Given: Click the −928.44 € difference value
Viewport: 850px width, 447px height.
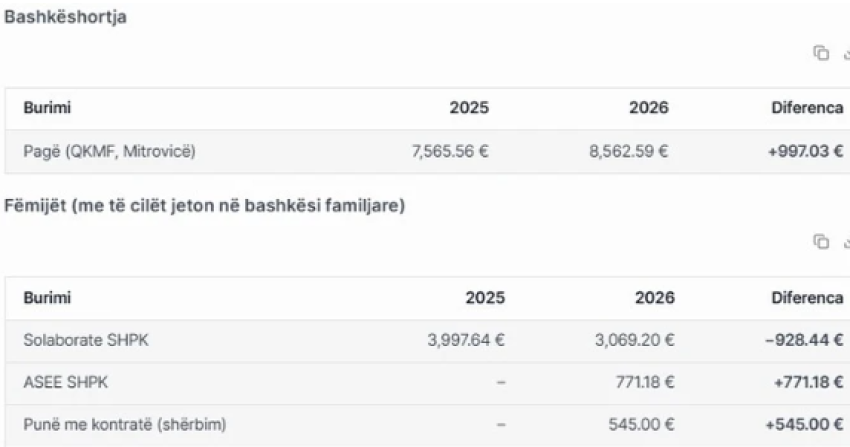Looking at the screenshot, I should coord(803,340).
